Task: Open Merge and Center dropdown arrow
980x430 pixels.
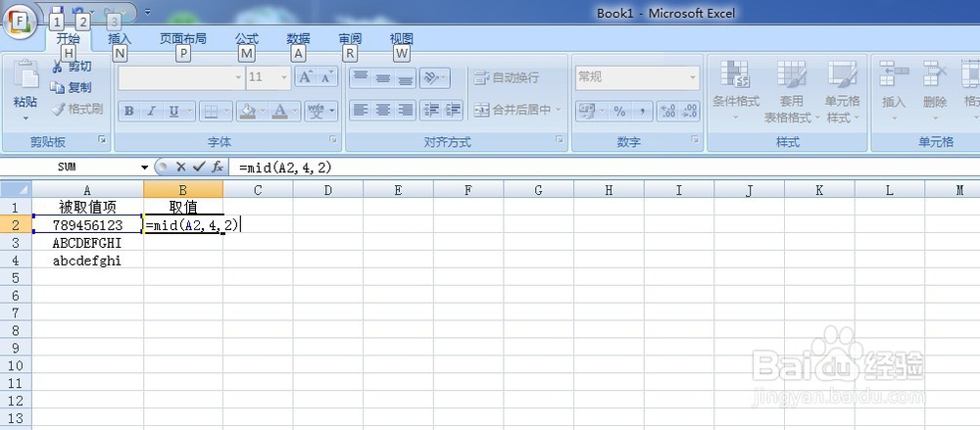Action: pos(559,110)
